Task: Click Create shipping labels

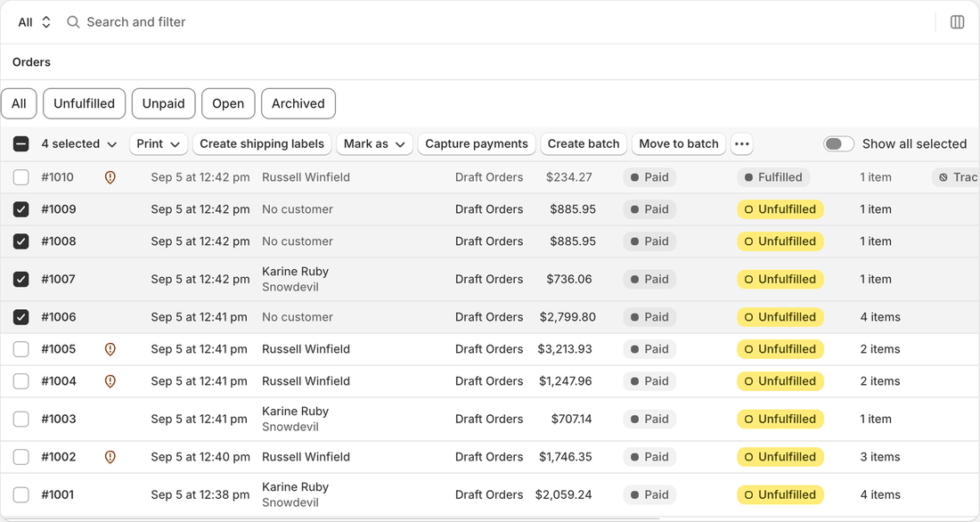Action: pyautogui.click(x=262, y=143)
